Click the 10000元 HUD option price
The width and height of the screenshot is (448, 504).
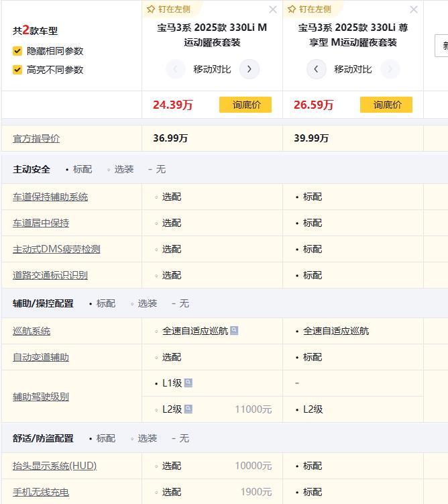click(x=254, y=466)
